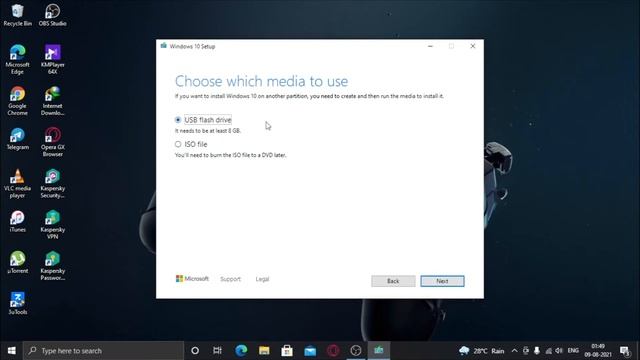
Task: Launch VLC media player desktop shortcut
Action: click(x=18, y=183)
